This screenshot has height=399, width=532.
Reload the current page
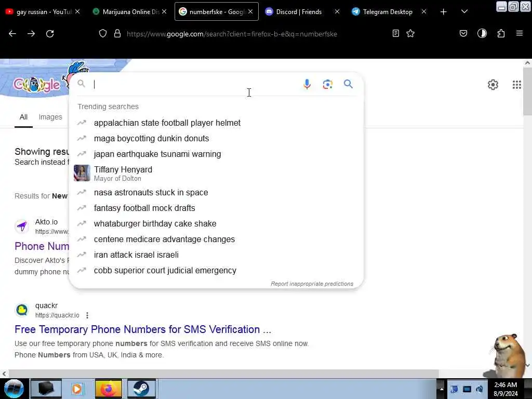[50, 34]
